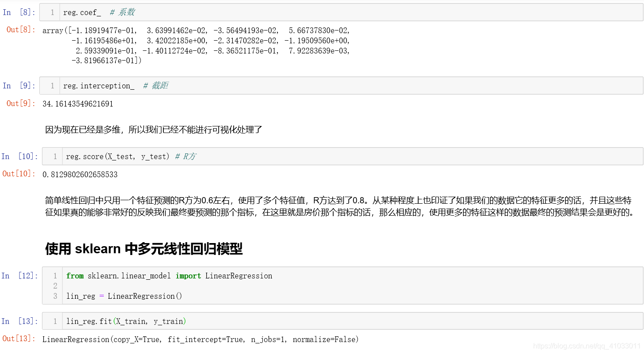Image resolution: width=644 pixels, height=354 pixels.
Task: Click the LinearRegression(copy_X=True...) output text
Action: coord(201,339)
